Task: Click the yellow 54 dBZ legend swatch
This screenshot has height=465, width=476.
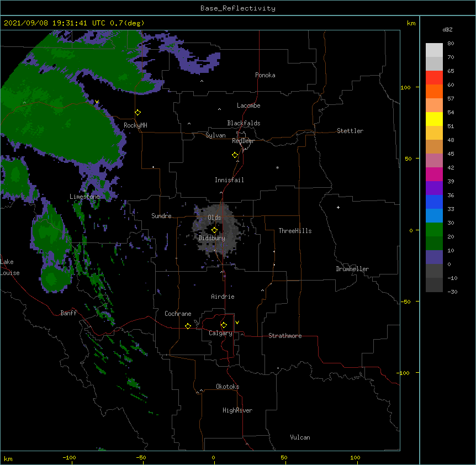Action: (434, 119)
